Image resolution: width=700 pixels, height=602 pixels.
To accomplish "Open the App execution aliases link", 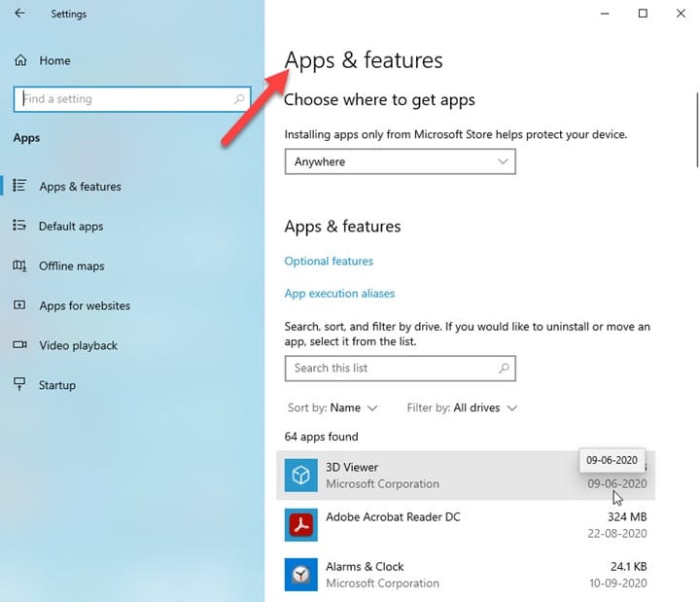I will [339, 294].
